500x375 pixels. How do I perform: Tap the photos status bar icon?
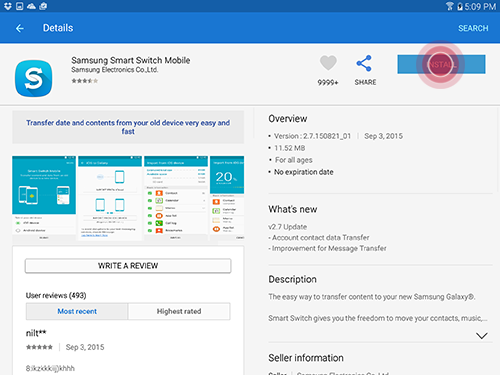pos(43,6)
